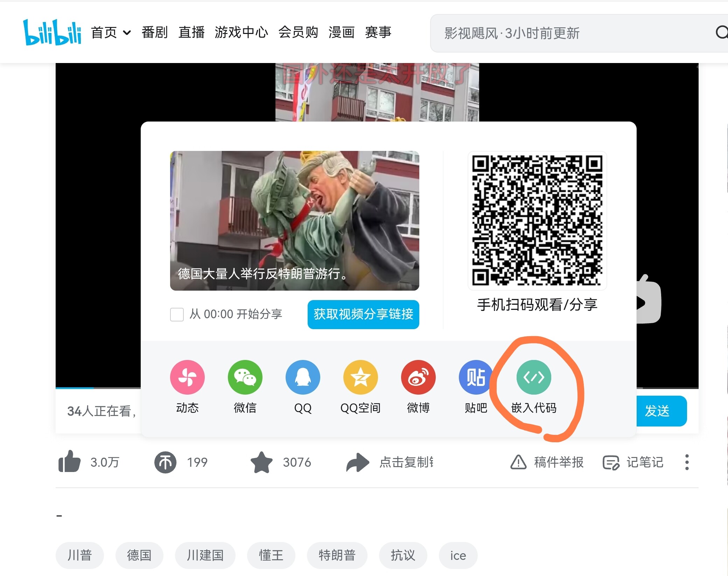Go to 游戏中心 in the top nav
Image resolution: width=728 pixels, height=576 pixels.
241,33
